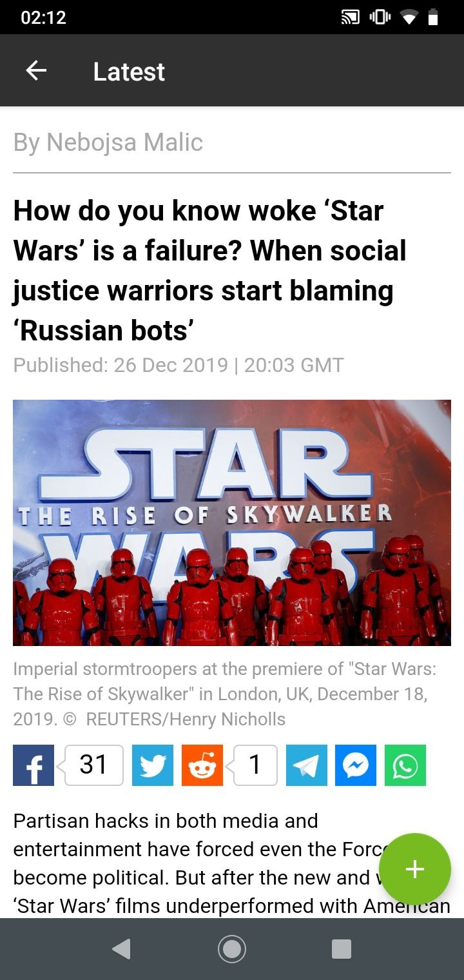The height and width of the screenshot is (980, 464).
Task: Open the Facebook share count 31
Action: (93, 765)
